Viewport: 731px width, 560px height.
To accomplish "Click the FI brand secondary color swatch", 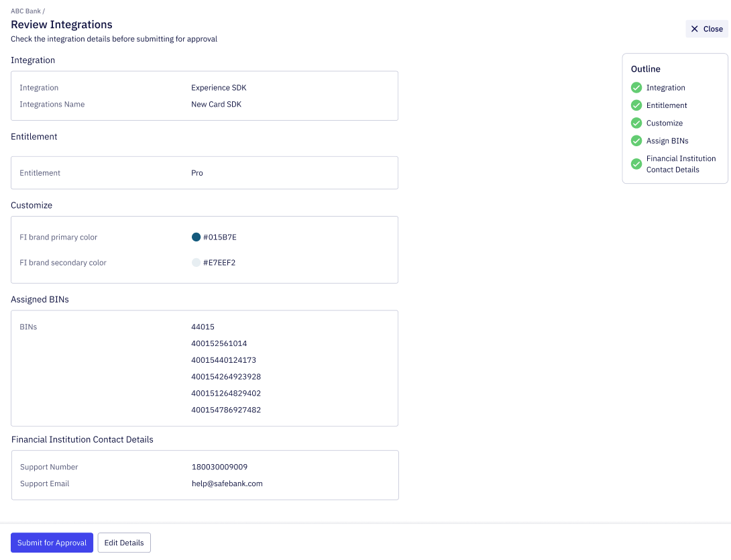I will pos(195,262).
